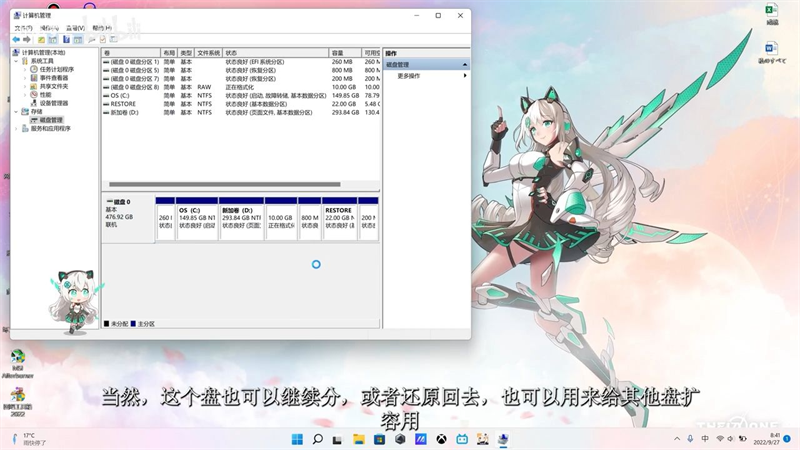Click the 服务和应用程序 icon
The width and height of the screenshot is (800, 450).
point(25,129)
